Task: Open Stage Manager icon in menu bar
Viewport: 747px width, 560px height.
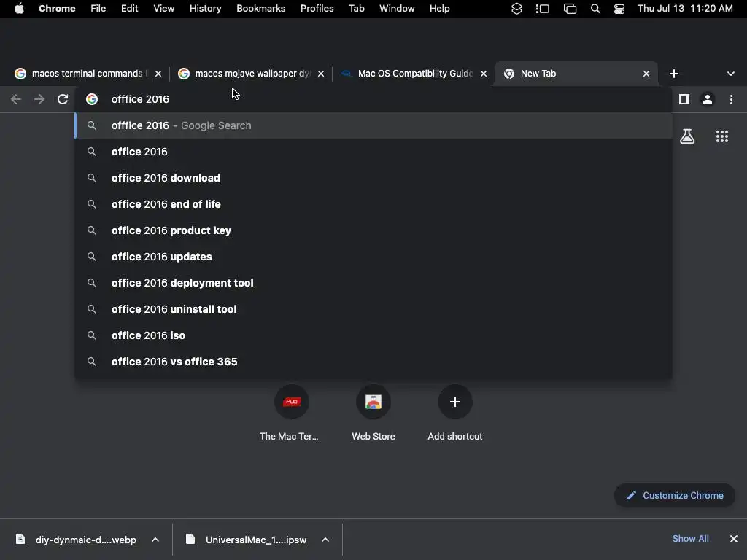Action: pos(542,9)
